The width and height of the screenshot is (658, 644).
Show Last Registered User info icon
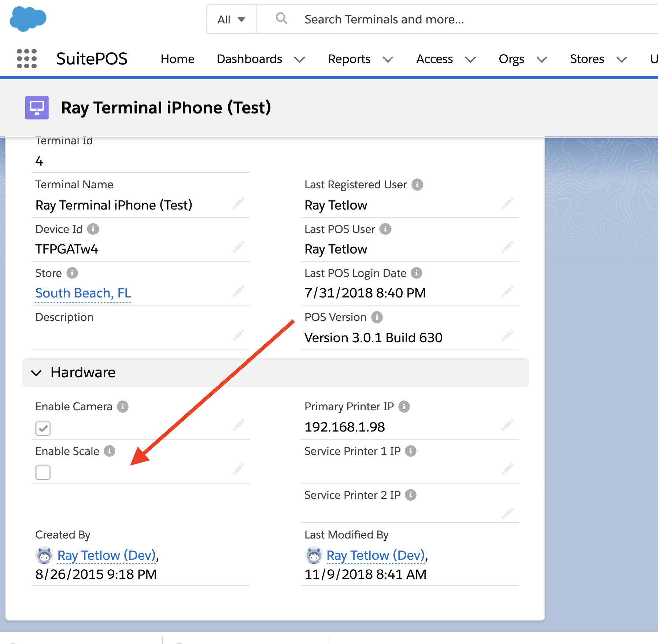tap(417, 185)
